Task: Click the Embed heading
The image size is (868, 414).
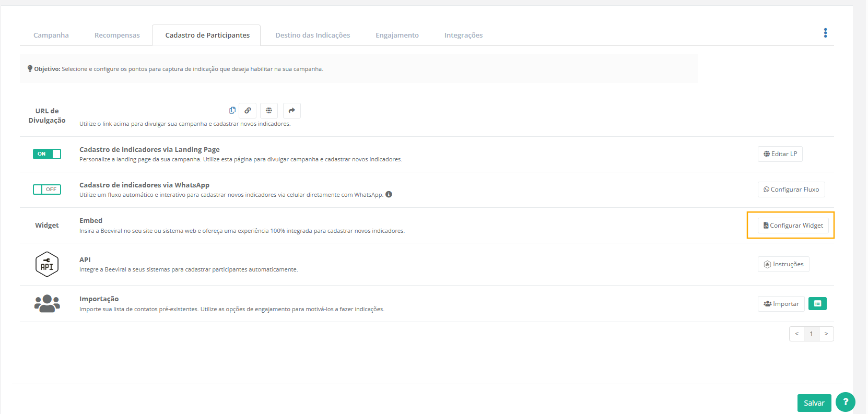Action: (91, 220)
